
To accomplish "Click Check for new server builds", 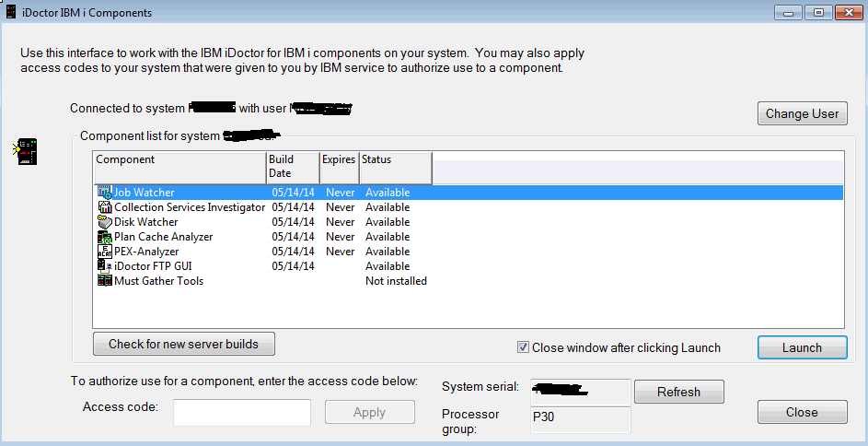I will click(x=184, y=344).
